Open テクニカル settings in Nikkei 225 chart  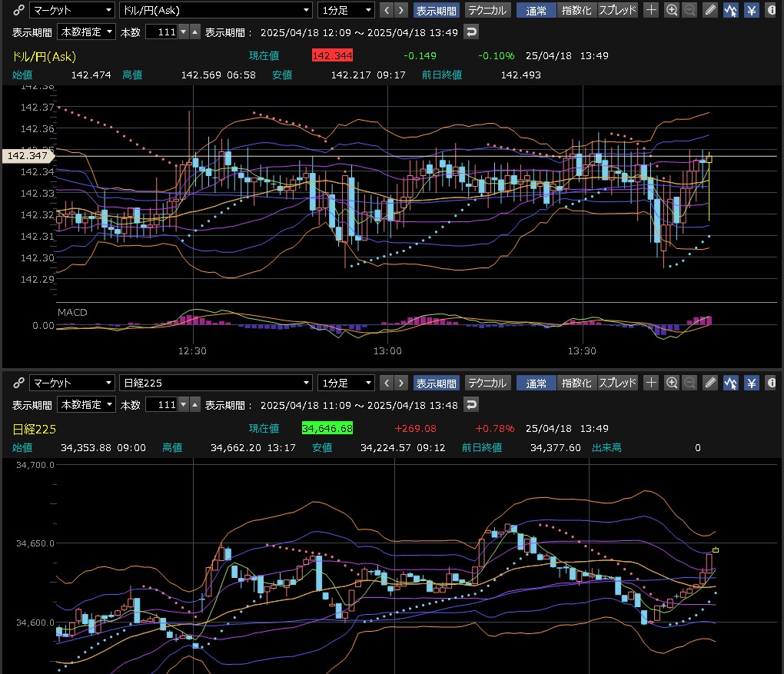[487, 383]
